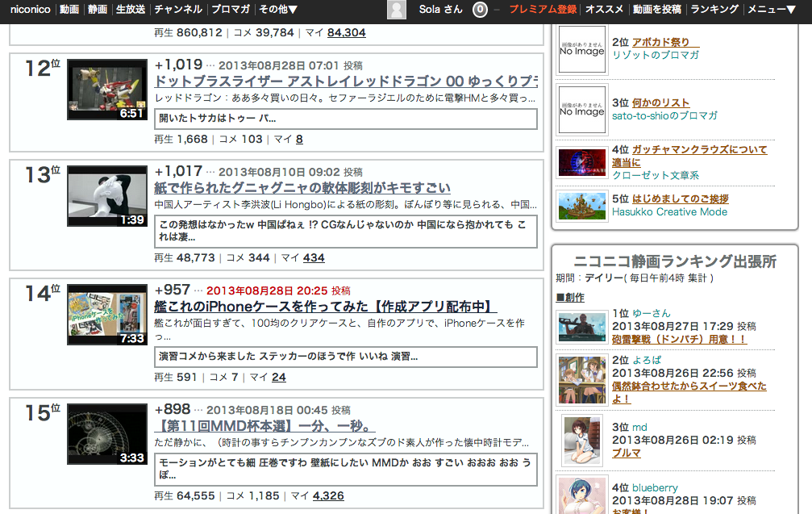Open the 4位 blueberry illustration thumbnail

(582, 495)
